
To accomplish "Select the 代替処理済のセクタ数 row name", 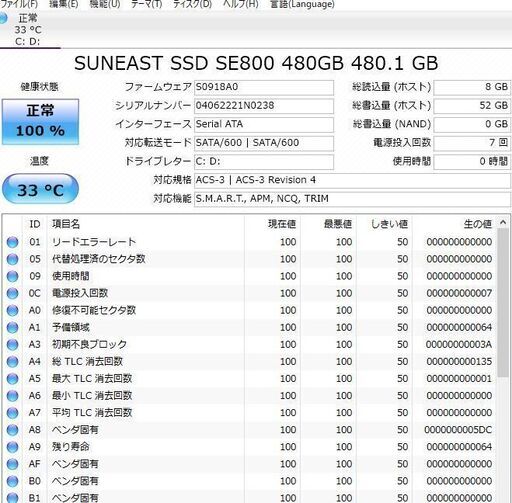I will 99,259.
